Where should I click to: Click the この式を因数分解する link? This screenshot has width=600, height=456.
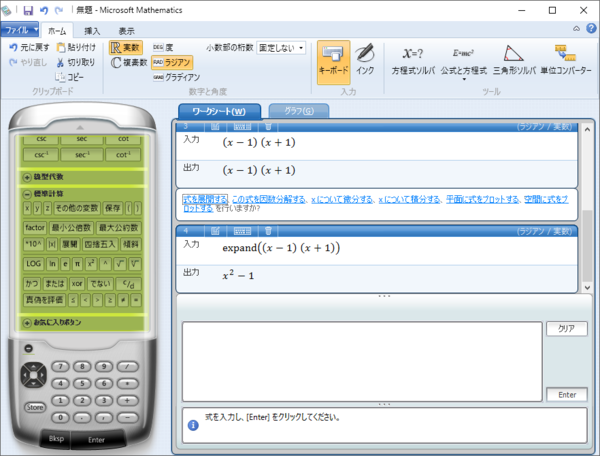pyautogui.click(x=269, y=199)
